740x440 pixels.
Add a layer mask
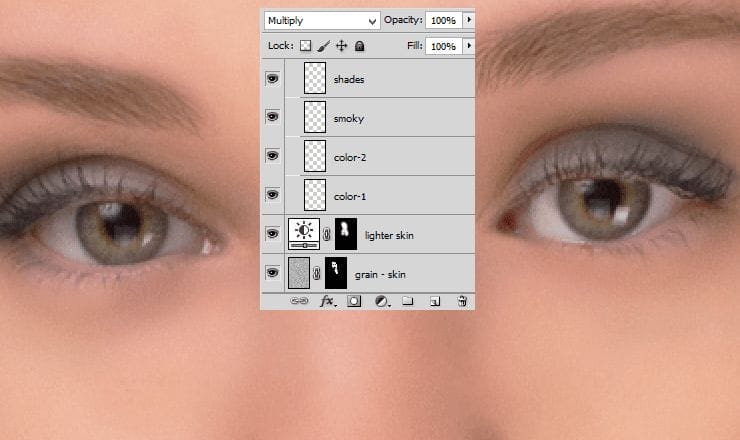(x=353, y=300)
